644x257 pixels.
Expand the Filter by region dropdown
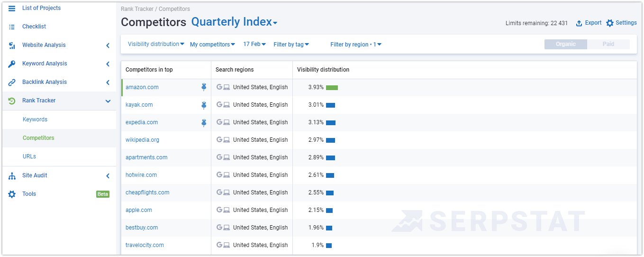(356, 45)
